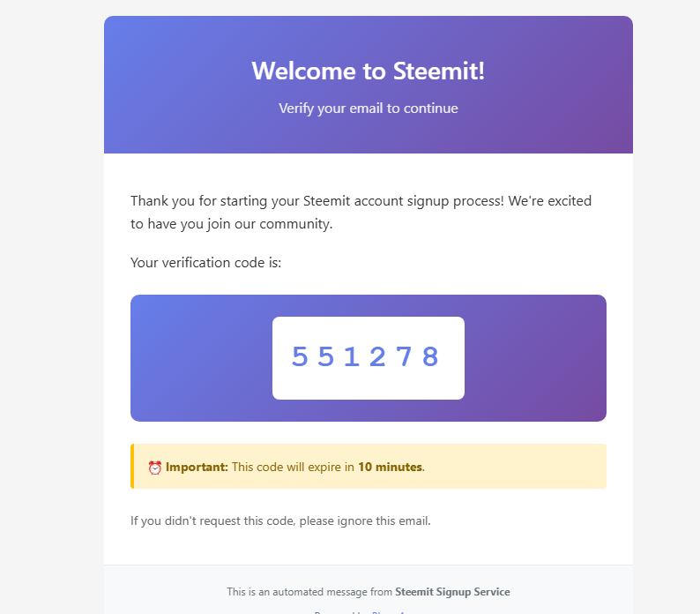Click the bold Important: label
The height and width of the screenshot is (614, 700).
coord(197,467)
